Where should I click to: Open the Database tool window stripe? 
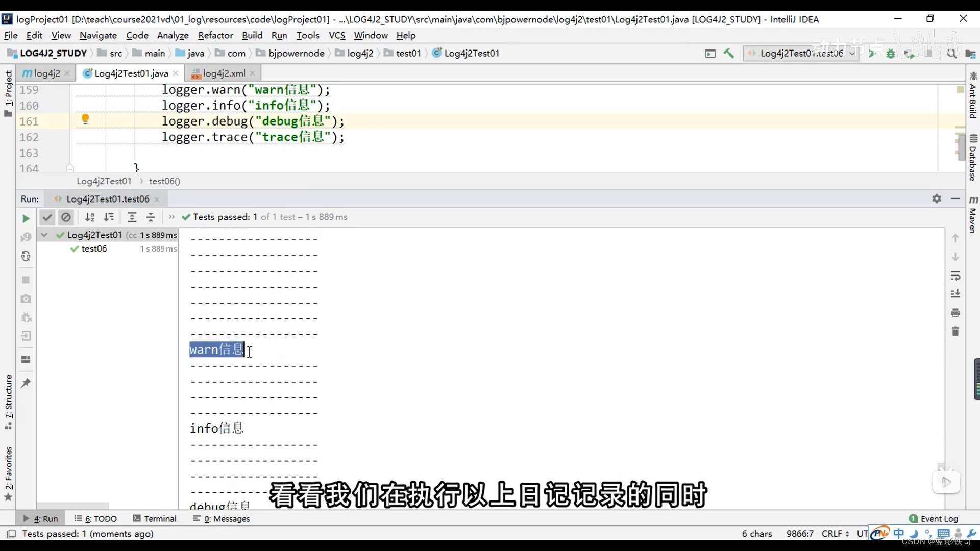pyautogui.click(x=973, y=158)
